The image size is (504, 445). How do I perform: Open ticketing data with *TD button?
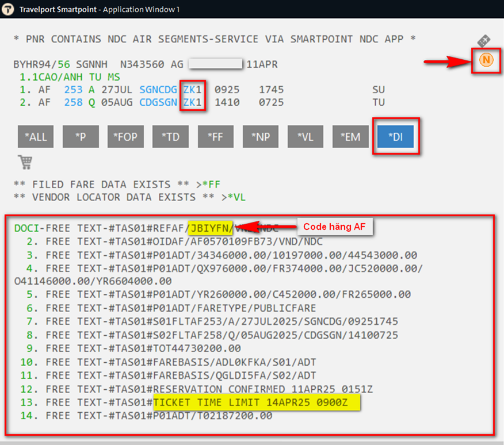tap(170, 137)
